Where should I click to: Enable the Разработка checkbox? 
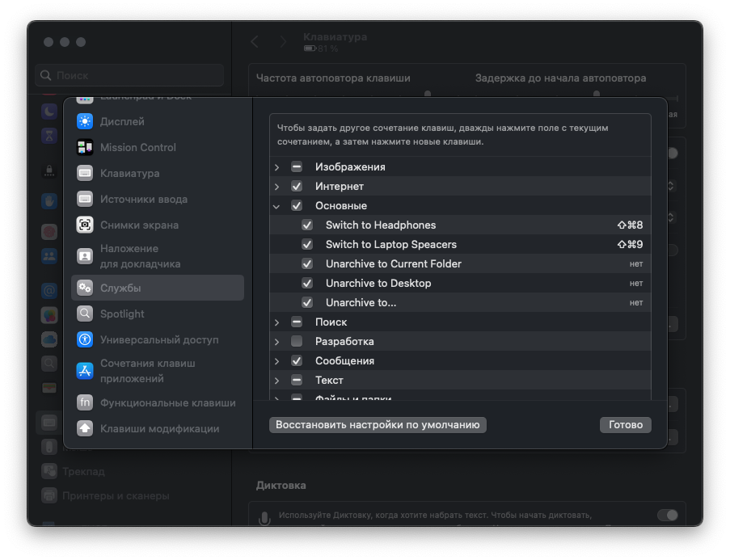[297, 341]
